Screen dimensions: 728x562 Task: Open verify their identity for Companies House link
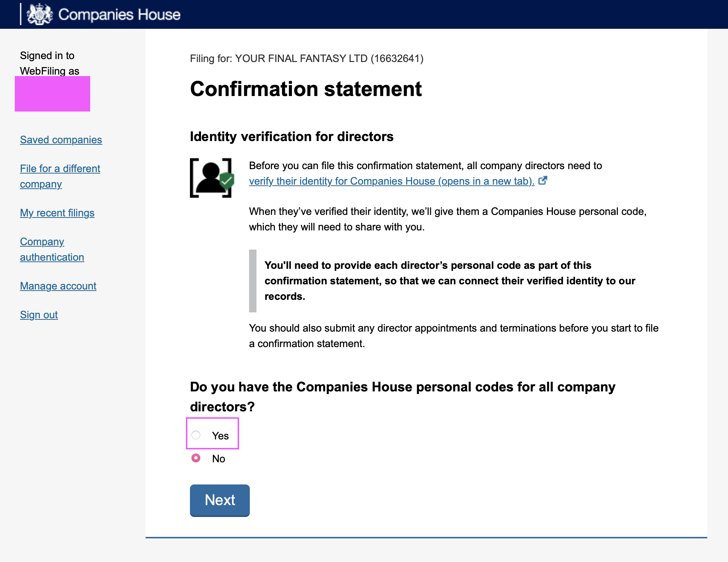[392, 181]
